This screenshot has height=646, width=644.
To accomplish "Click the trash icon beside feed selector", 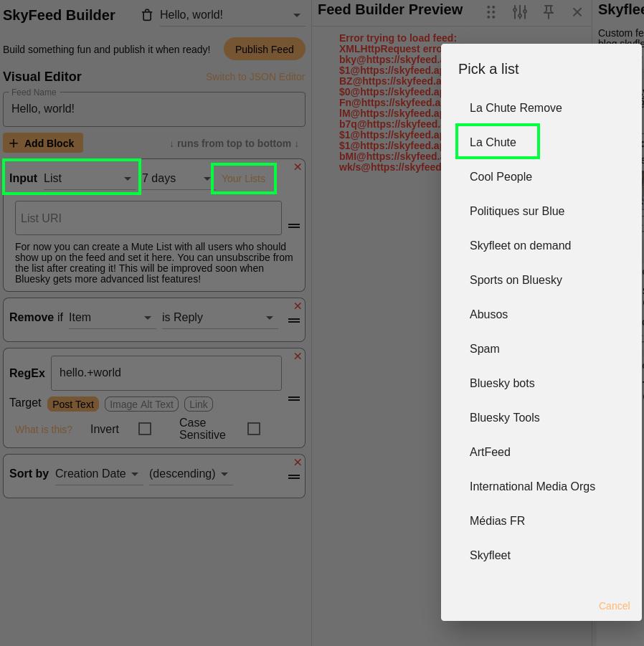I will [x=147, y=15].
